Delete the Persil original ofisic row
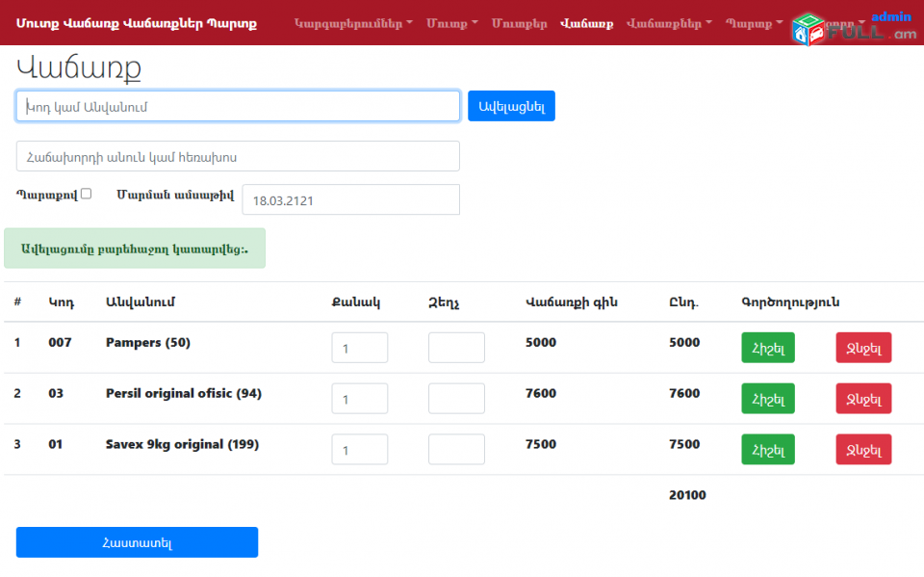Image resolution: width=924 pixels, height=577 pixels. (864, 399)
